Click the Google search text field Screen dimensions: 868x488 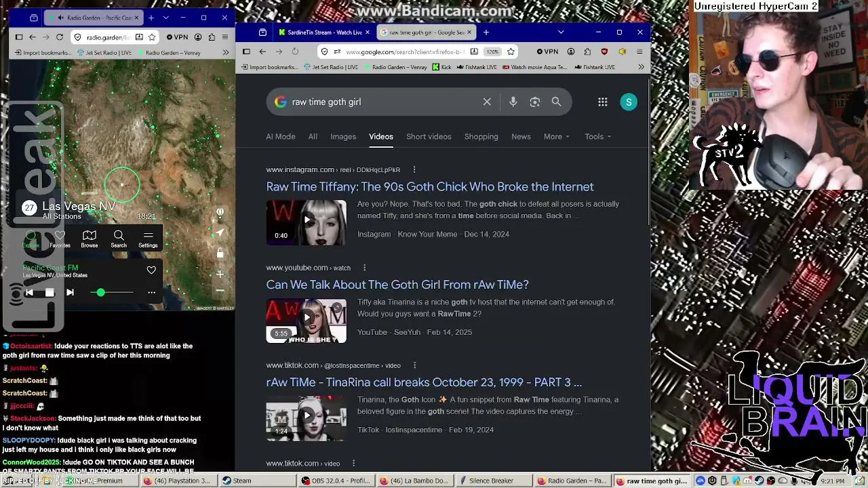(x=383, y=102)
